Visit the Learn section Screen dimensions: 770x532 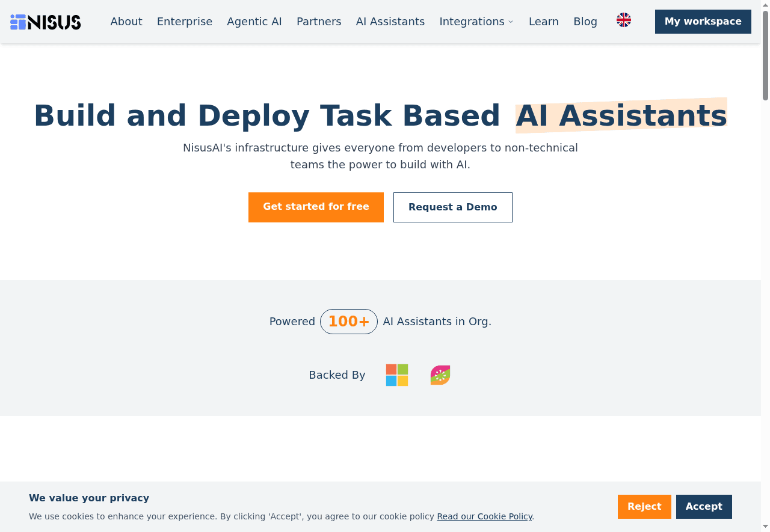(x=543, y=21)
